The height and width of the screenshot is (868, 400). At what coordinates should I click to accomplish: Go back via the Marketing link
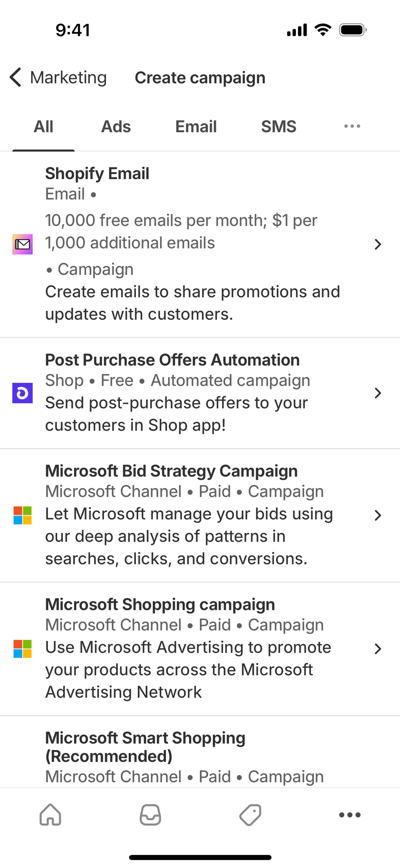68,78
